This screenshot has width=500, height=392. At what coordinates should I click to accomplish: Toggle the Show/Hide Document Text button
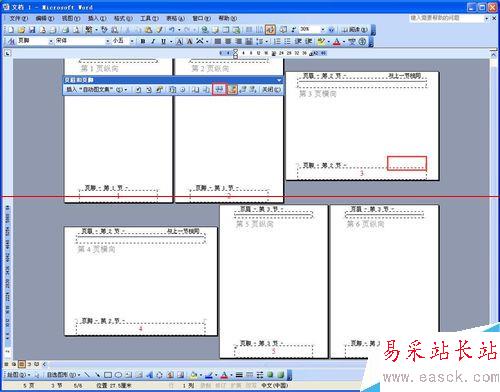click(x=206, y=89)
